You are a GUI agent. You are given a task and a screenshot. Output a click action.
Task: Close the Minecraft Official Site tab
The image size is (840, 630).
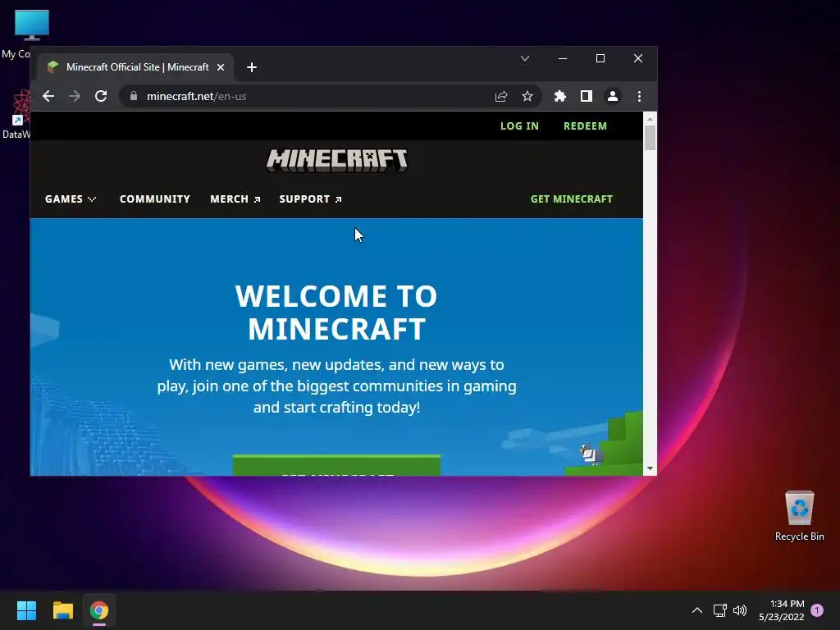[220, 67]
